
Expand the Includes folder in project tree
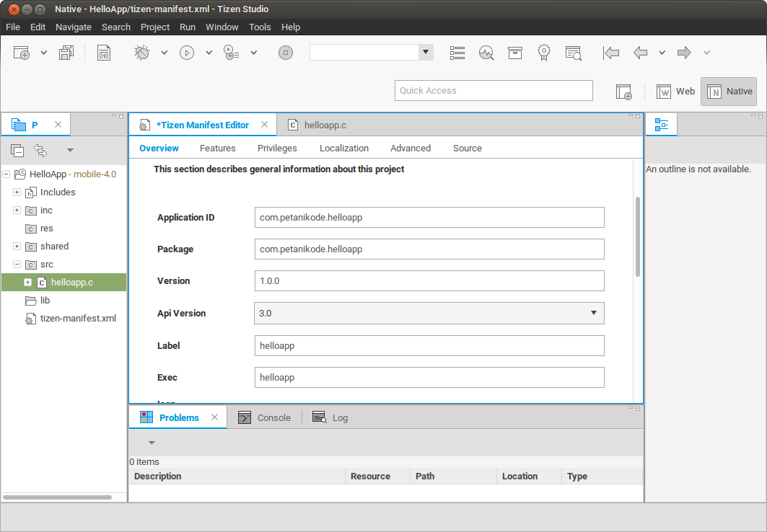pyautogui.click(x=17, y=192)
